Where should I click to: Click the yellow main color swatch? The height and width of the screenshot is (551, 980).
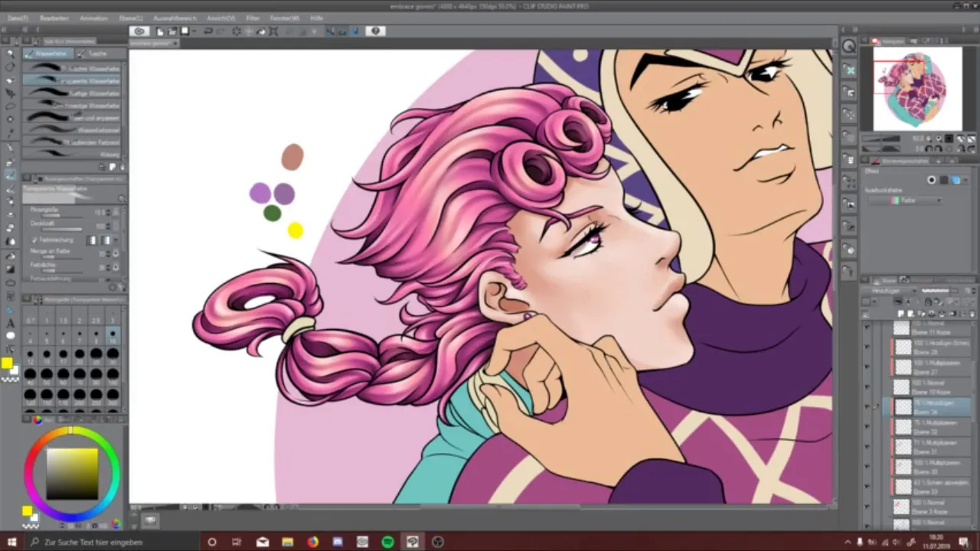pyautogui.click(x=7, y=364)
